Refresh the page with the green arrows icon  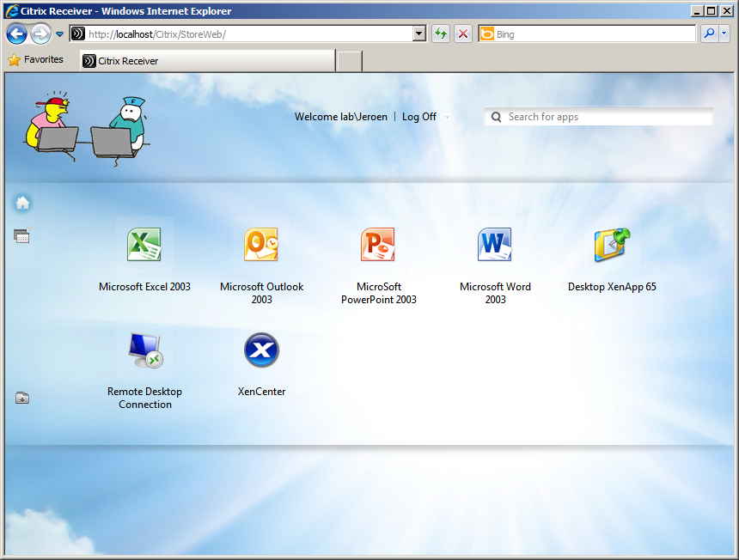click(x=441, y=33)
